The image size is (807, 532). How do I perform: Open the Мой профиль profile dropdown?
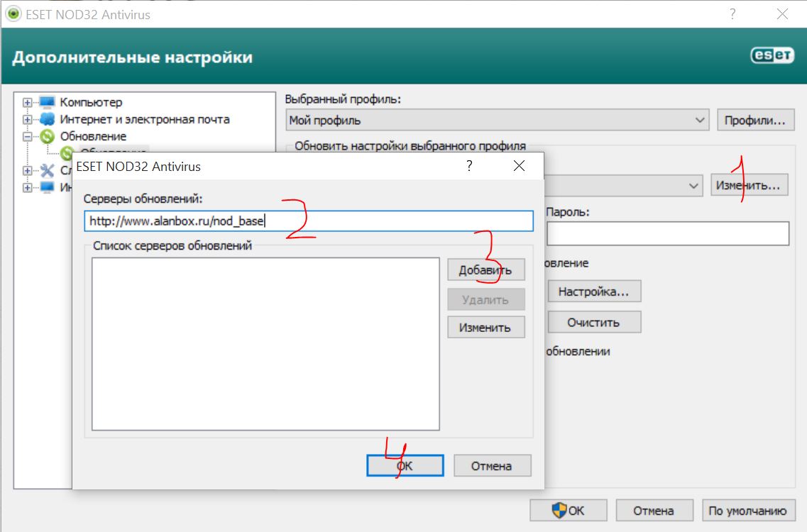click(x=497, y=120)
